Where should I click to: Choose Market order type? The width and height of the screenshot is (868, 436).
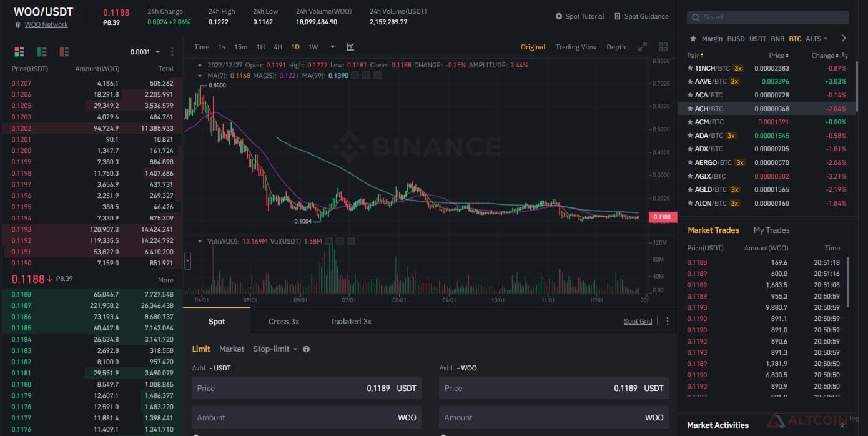(232, 349)
